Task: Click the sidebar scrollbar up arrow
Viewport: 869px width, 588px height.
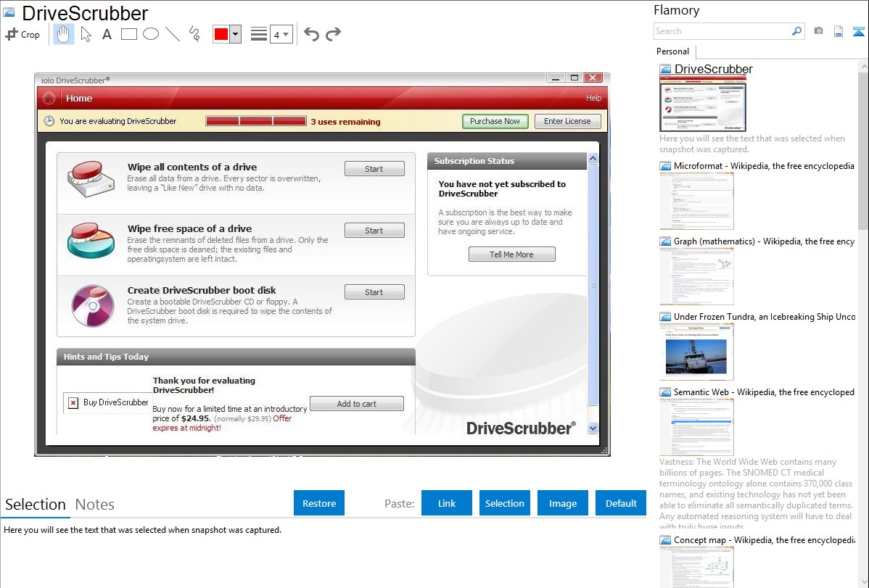Action: point(864,66)
